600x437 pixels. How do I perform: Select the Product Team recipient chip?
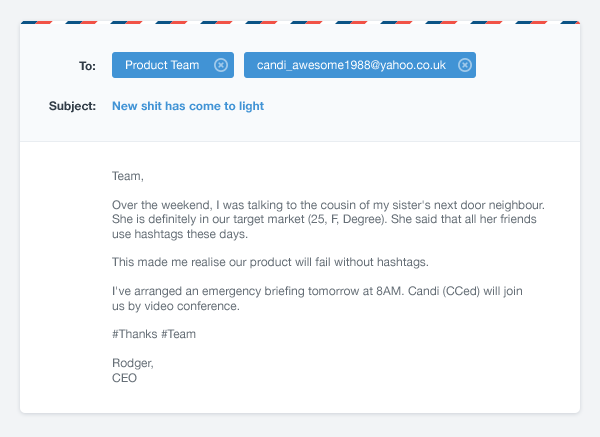pyautogui.click(x=162, y=65)
